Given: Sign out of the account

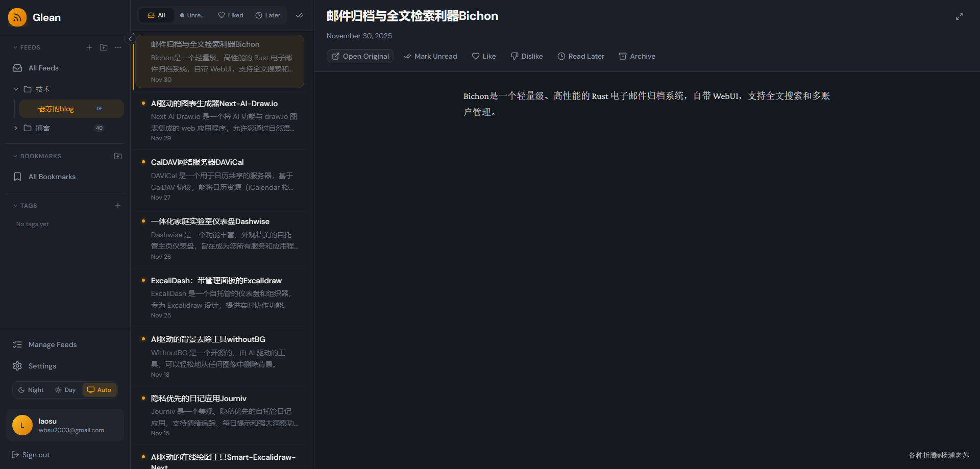Looking at the screenshot, I should click(x=31, y=455).
